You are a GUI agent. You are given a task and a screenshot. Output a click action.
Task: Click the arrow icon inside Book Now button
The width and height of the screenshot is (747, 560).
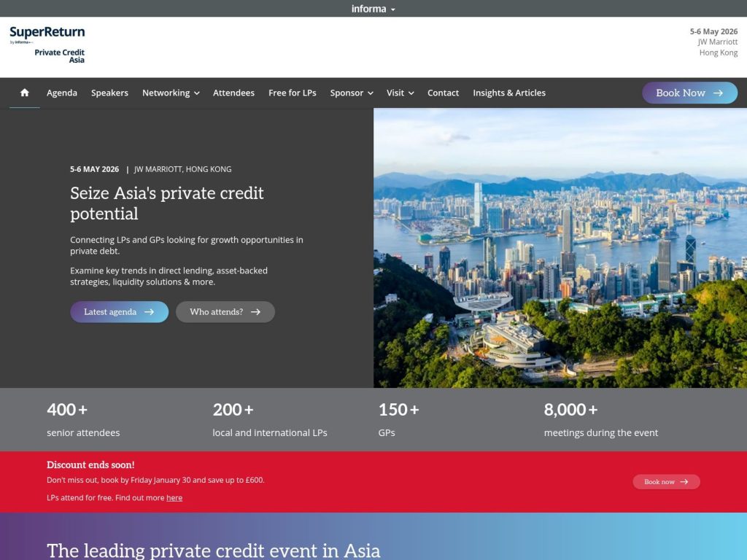pyautogui.click(x=719, y=93)
